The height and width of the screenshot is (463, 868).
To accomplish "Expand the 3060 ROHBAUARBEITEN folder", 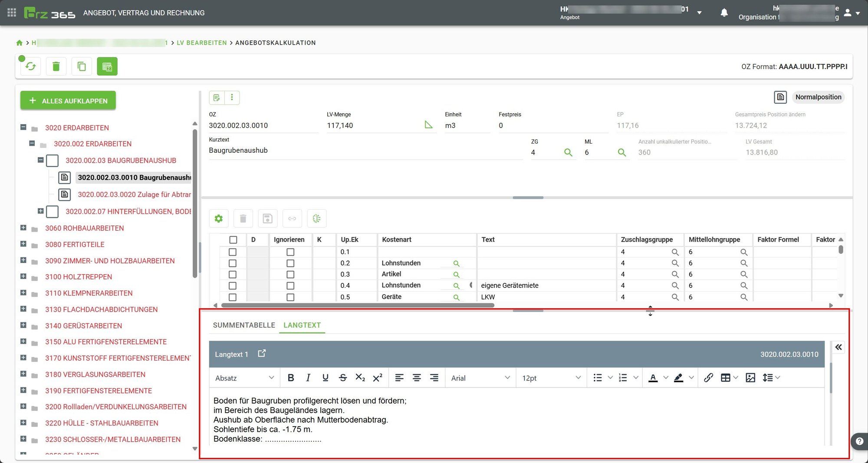I will click(23, 228).
